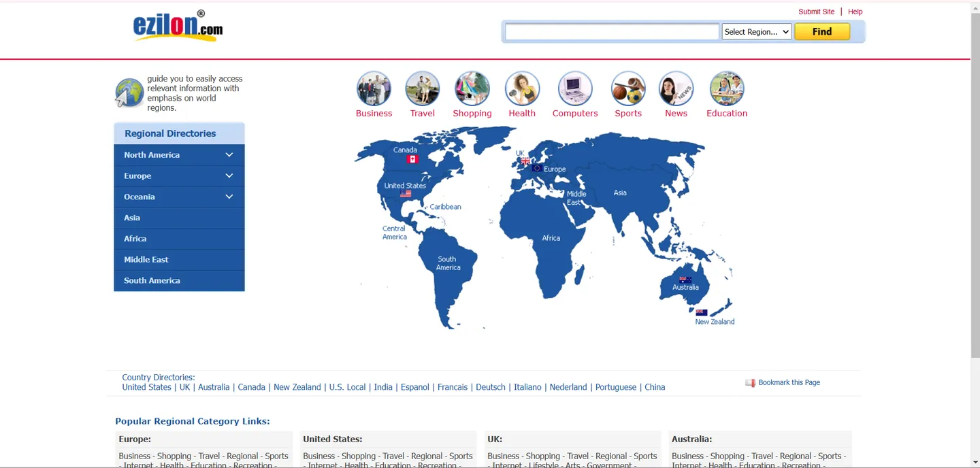Click Central America label on world map
The image size is (980, 468).
pyautogui.click(x=394, y=233)
